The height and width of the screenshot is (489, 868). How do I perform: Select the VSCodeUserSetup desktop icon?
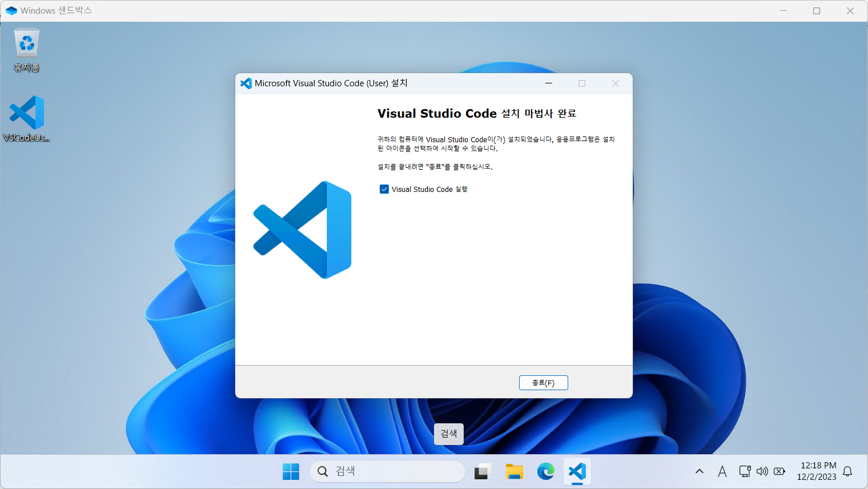pos(26,119)
